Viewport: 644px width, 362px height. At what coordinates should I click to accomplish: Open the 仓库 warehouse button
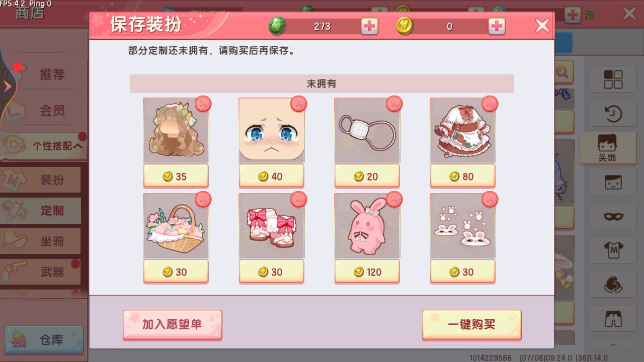coord(44,340)
